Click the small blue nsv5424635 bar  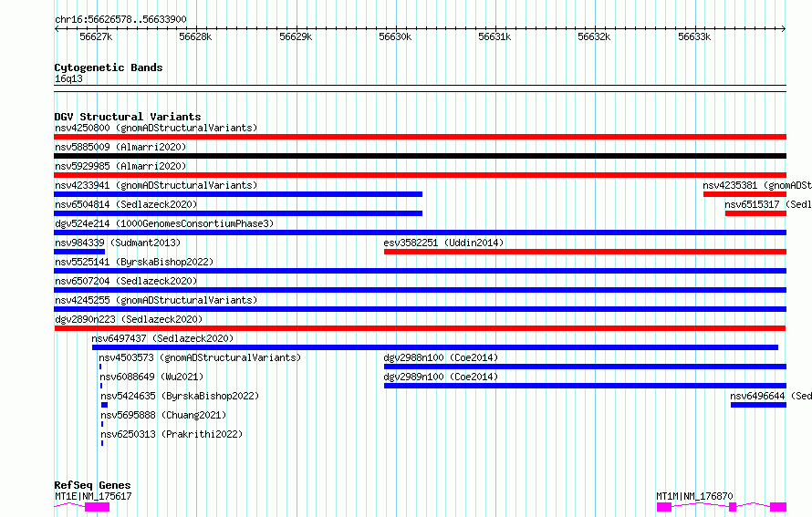[x=104, y=405]
